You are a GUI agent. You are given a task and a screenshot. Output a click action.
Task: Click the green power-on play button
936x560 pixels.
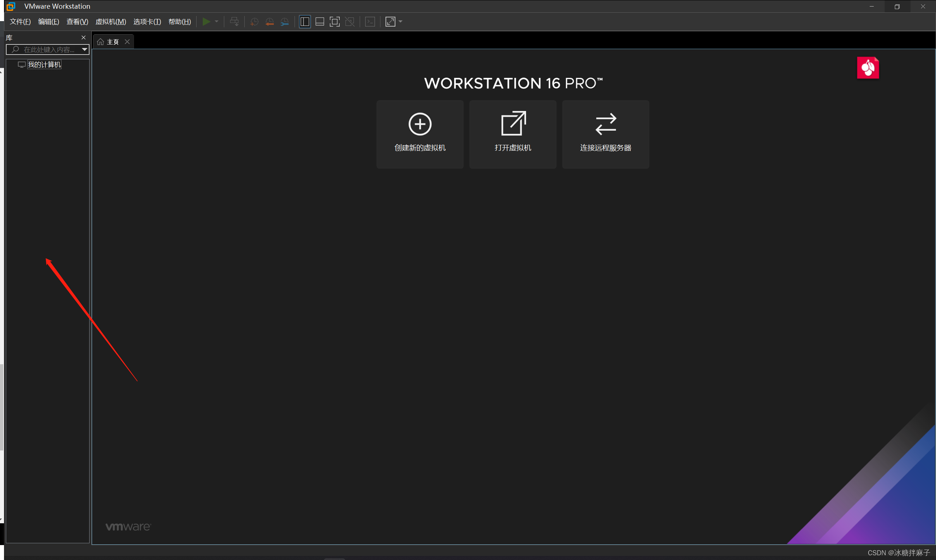(206, 21)
